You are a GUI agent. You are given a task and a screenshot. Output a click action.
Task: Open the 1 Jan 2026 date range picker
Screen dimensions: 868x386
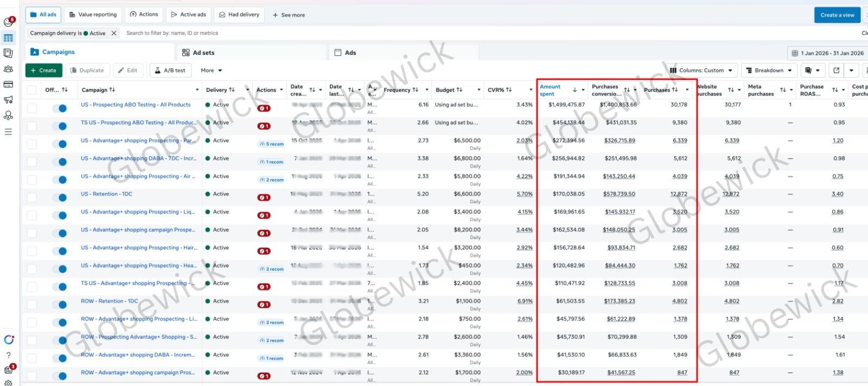(828, 53)
